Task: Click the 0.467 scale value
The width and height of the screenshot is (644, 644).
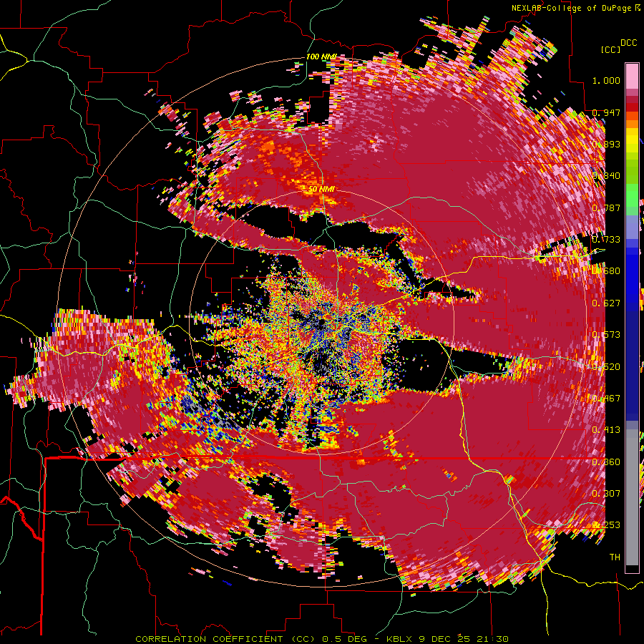Action: (606, 399)
